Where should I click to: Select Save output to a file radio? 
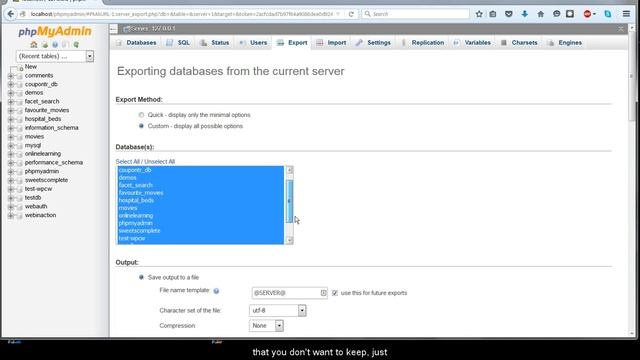point(141,277)
